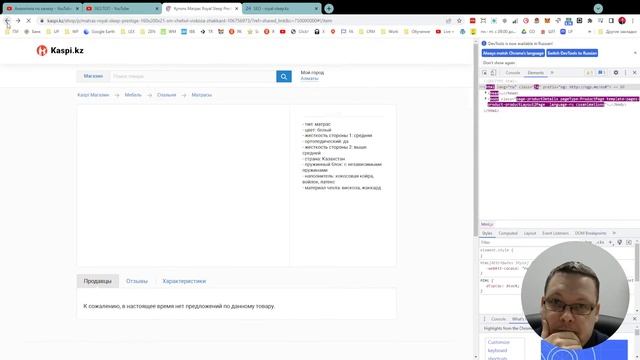Screen dimensions: 640x360
Task: Open the DevTools issues counter badge
Action: click(601, 73)
